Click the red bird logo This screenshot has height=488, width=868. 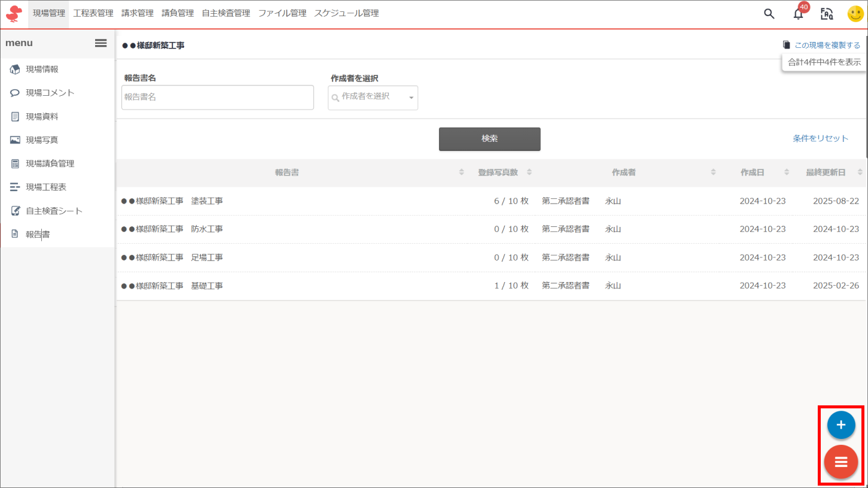tap(14, 14)
